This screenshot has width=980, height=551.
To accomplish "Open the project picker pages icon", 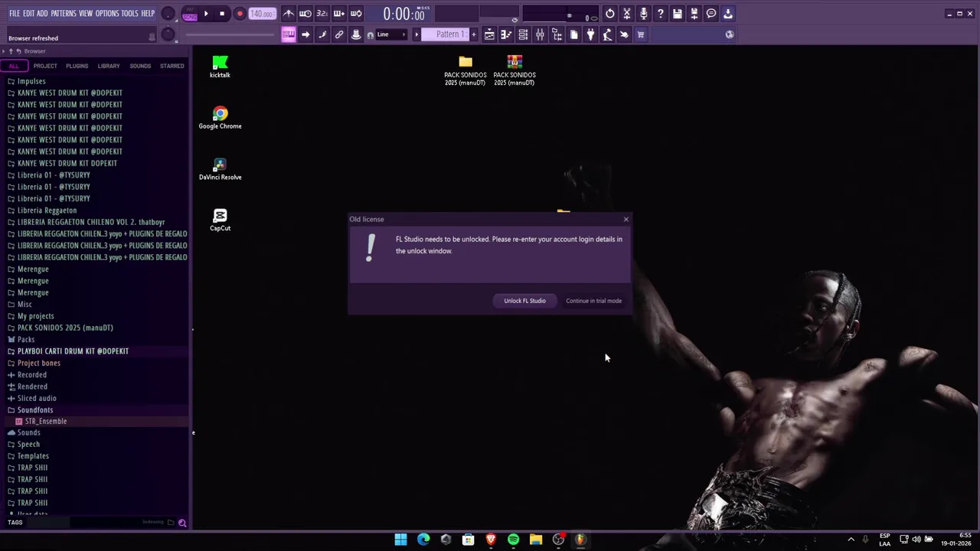I will 573,34.
